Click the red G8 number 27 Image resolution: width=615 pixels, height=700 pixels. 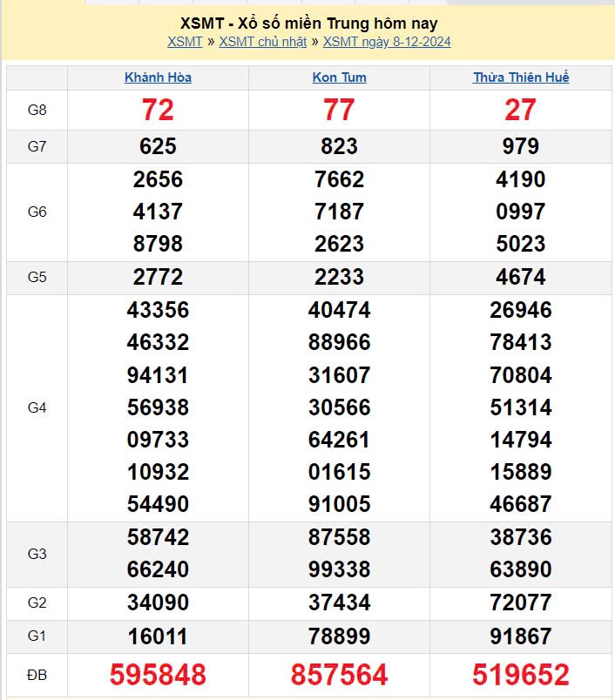(x=521, y=110)
